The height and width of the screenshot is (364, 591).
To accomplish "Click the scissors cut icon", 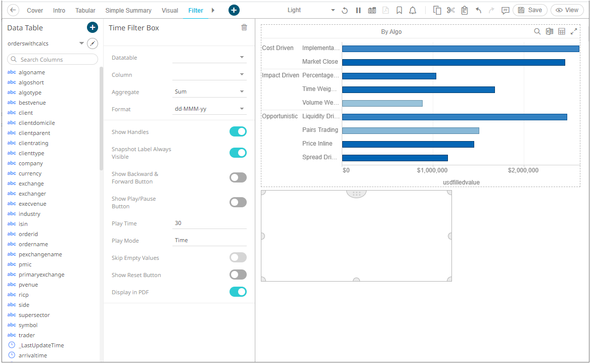I will click(x=451, y=10).
